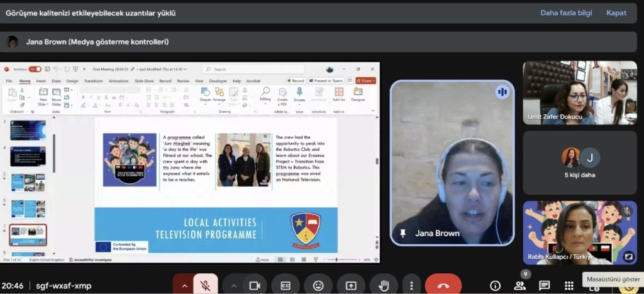Open the Slide Show ribbon tab
The height and width of the screenshot is (294, 644).
(143, 81)
